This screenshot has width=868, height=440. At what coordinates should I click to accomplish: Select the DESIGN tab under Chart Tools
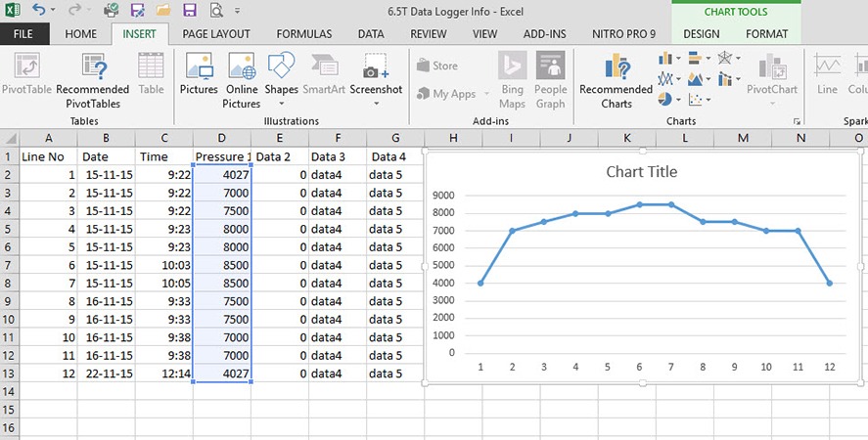[x=701, y=33]
